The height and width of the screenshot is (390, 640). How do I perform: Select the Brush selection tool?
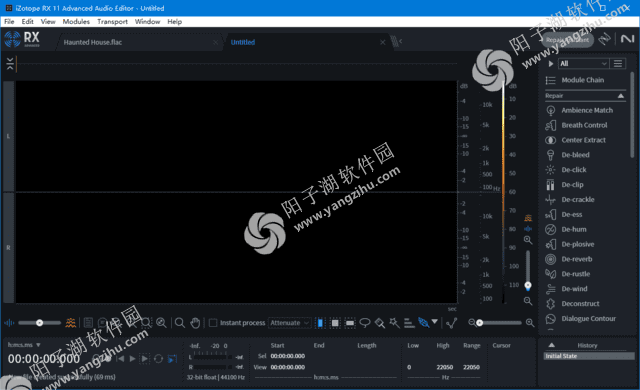tap(380, 323)
